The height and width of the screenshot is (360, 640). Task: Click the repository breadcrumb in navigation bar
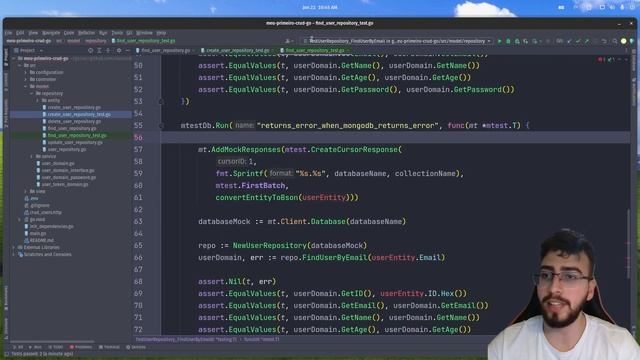point(96,41)
